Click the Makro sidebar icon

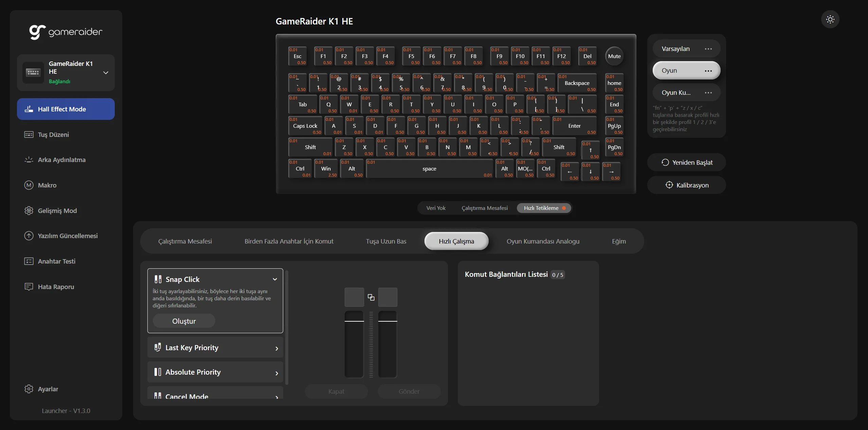29,185
